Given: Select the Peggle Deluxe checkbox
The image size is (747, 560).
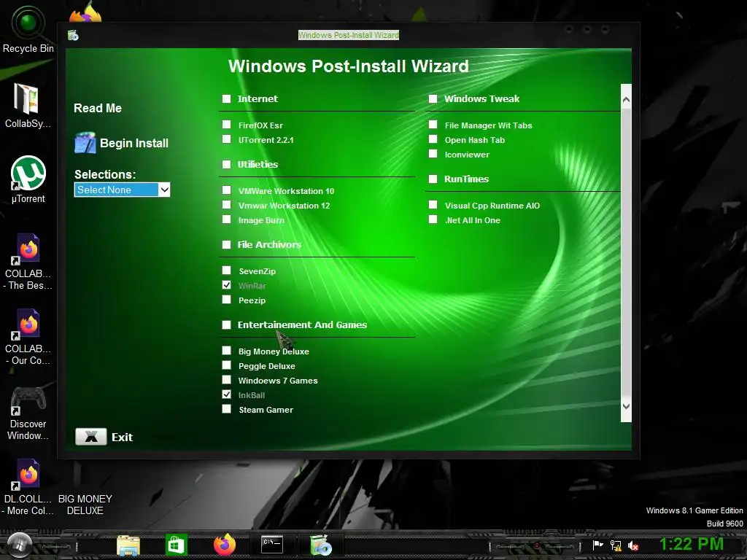Looking at the screenshot, I should coord(226,365).
